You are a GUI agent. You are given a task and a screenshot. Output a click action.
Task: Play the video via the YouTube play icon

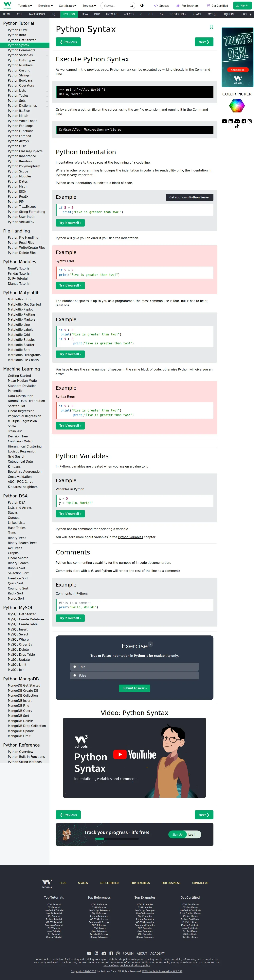120,754
